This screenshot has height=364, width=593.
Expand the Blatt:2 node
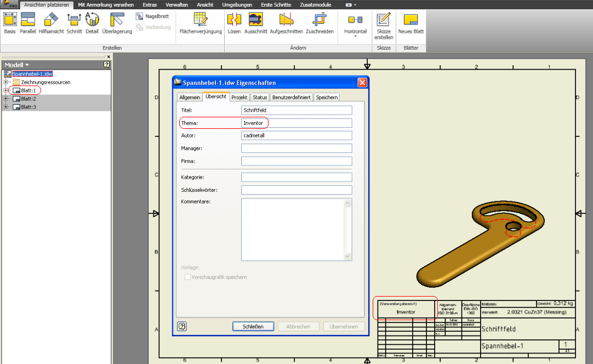[5, 99]
